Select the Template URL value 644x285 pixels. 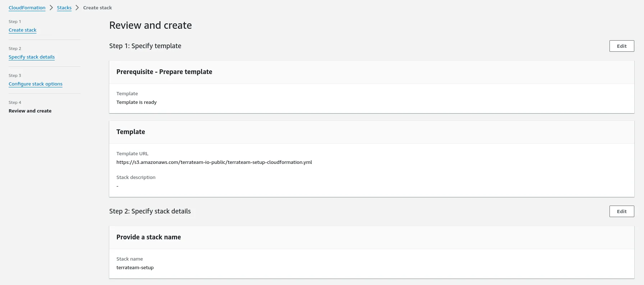[x=214, y=162]
